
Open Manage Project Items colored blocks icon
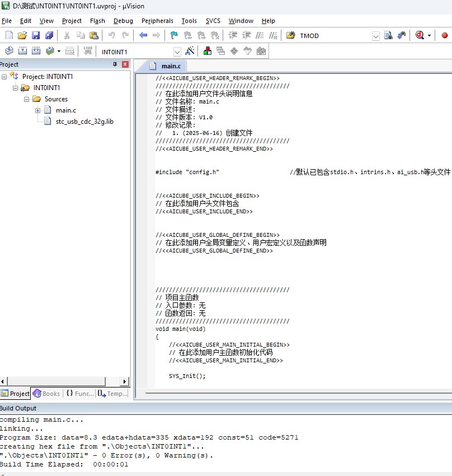[x=208, y=51]
